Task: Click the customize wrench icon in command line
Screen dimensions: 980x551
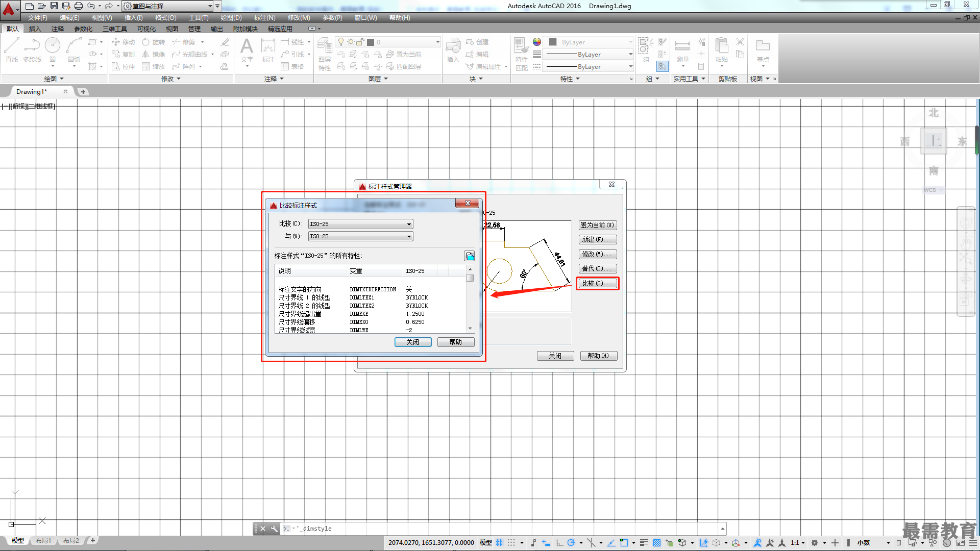Action: pos(274,529)
